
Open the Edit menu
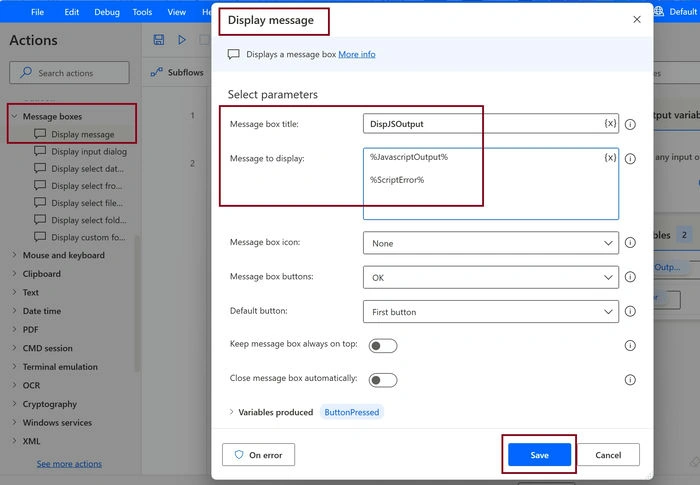coord(71,12)
